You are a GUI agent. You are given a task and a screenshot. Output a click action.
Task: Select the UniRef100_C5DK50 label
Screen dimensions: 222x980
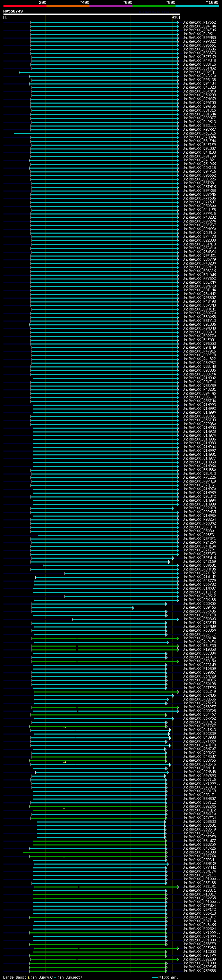pos(199,604)
